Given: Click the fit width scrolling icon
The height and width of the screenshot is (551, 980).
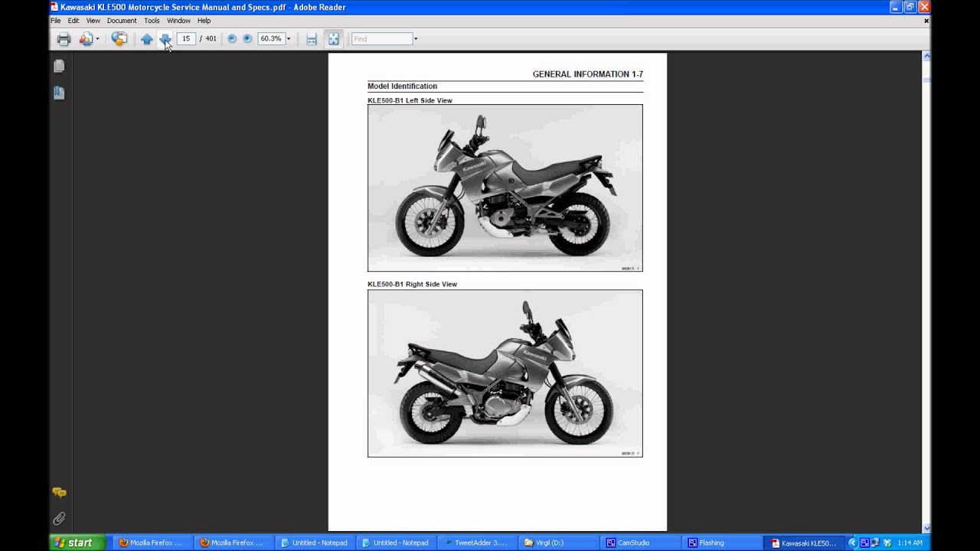Looking at the screenshot, I should pyautogui.click(x=312, y=39).
